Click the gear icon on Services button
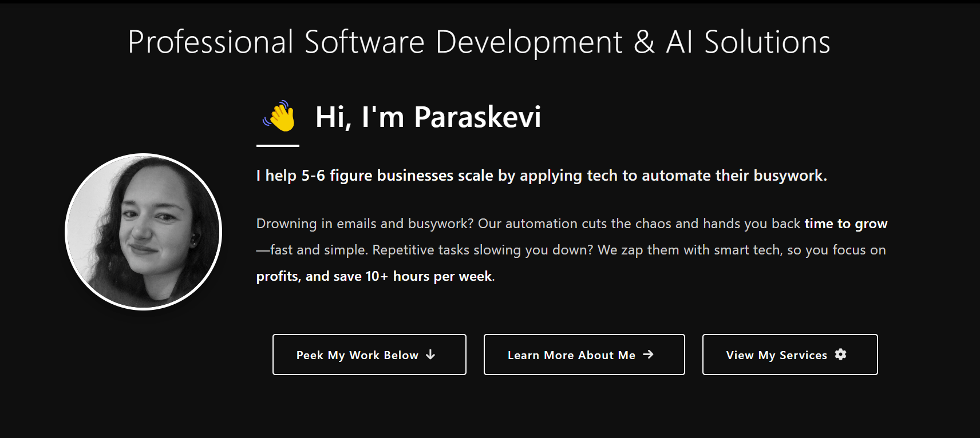 click(x=840, y=355)
